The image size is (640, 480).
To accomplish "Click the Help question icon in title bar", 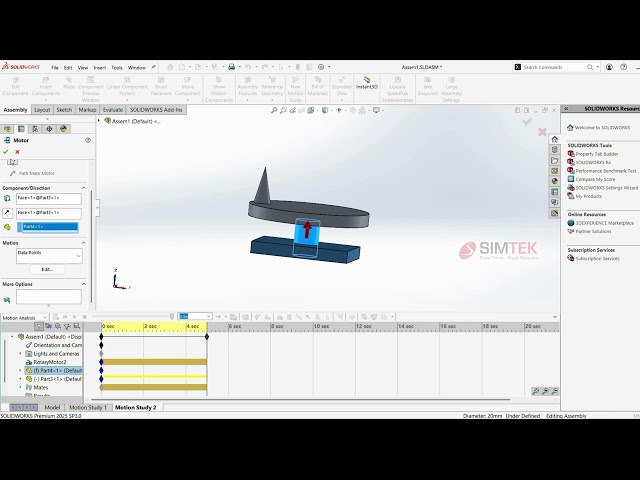I will click(x=623, y=67).
